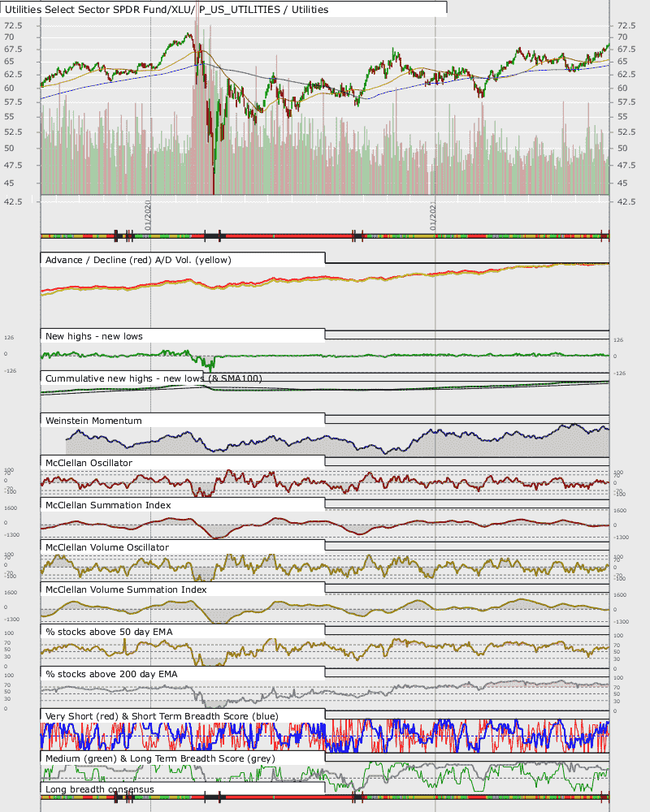Viewport: 650px width, 812px height.
Task: Click the 50 price label on the left axis
Action: coord(9,148)
